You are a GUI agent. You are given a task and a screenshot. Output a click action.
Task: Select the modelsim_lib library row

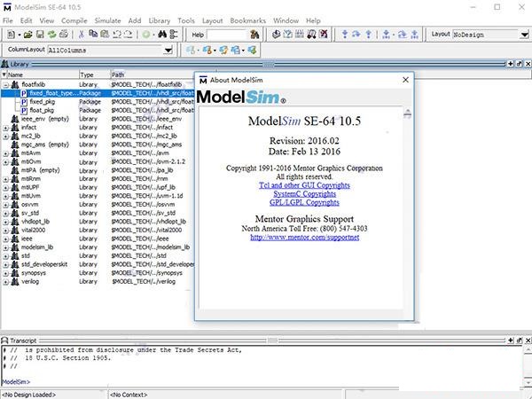pos(98,247)
